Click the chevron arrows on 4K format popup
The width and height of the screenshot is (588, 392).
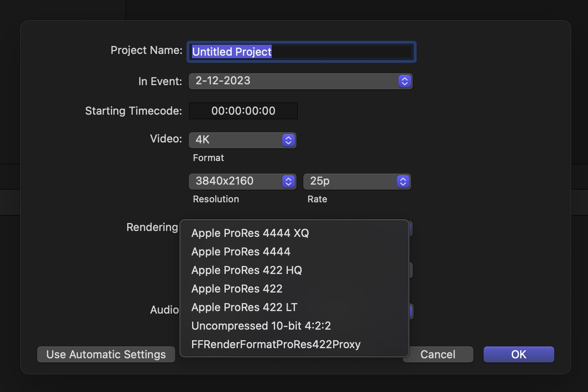(x=288, y=140)
